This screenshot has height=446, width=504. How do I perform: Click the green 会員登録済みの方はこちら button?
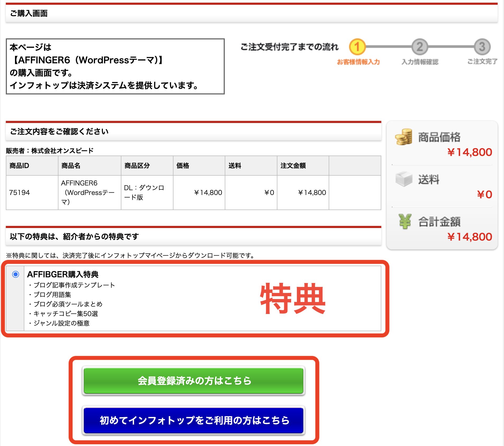[193, 381]
